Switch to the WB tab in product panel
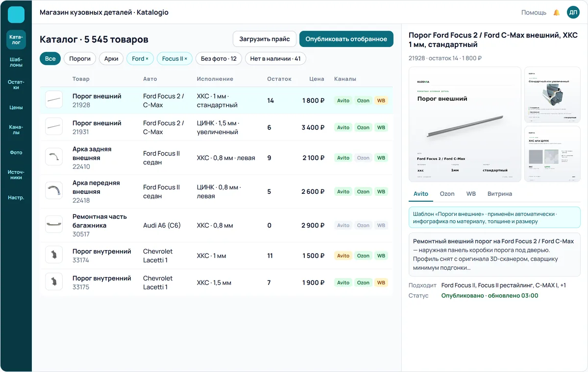 [471, 194]
